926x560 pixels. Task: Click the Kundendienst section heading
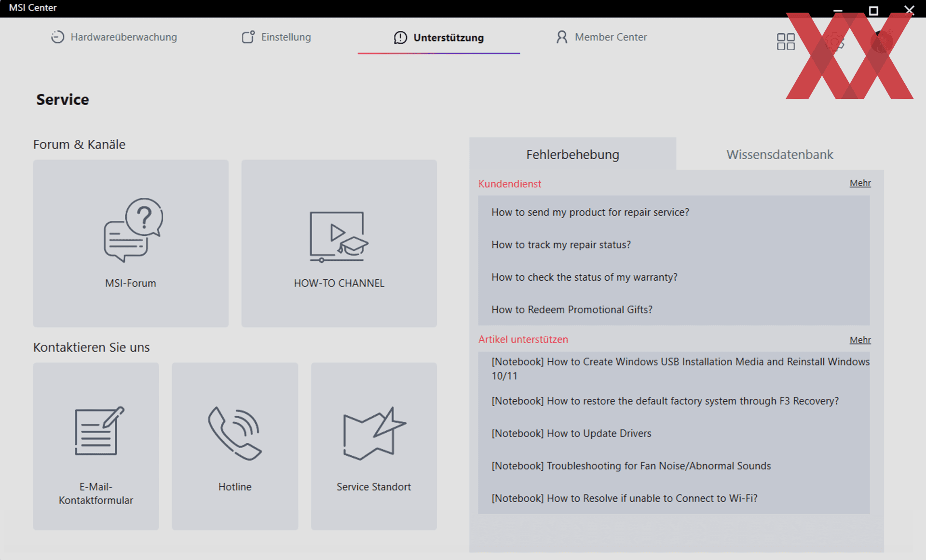pos(509,183)
